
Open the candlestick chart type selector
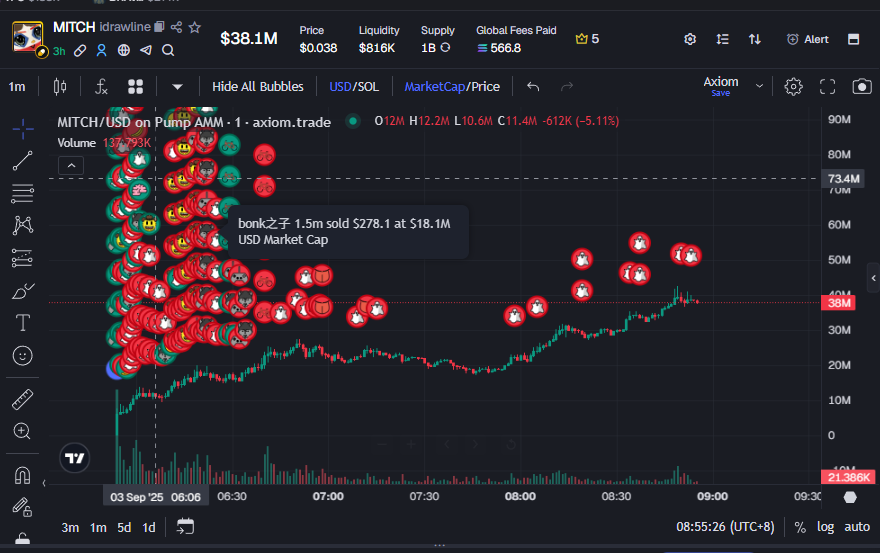[x=60, y=86]
